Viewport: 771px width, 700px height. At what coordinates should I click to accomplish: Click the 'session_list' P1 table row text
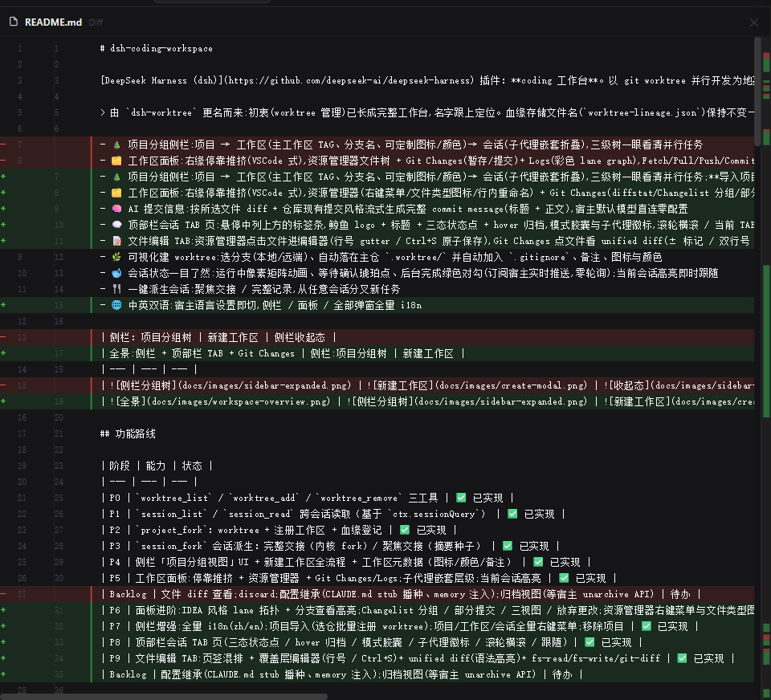point(332,515)
